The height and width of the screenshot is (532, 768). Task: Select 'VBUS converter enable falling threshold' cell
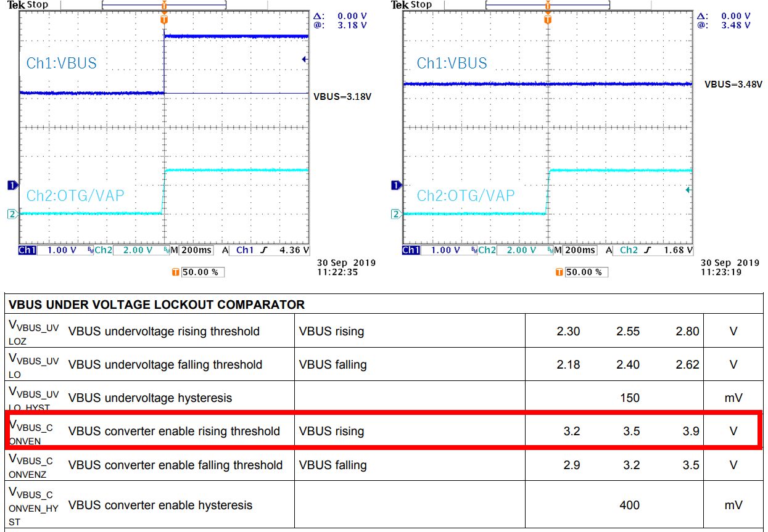pyautogui.click(x=175, y=465)
